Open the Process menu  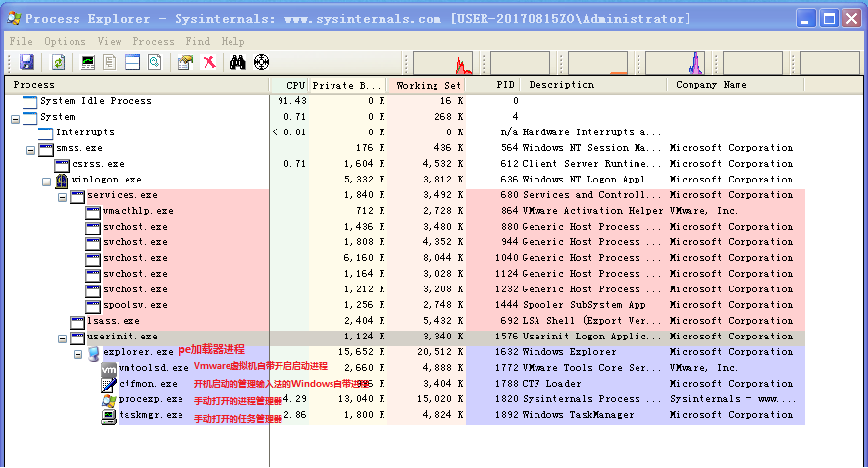tap(153, 41)
